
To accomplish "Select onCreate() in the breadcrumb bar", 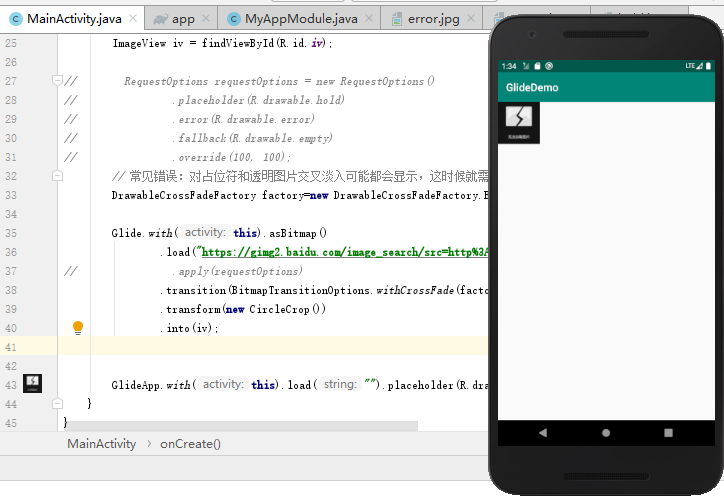I will (x=190, y=444).
